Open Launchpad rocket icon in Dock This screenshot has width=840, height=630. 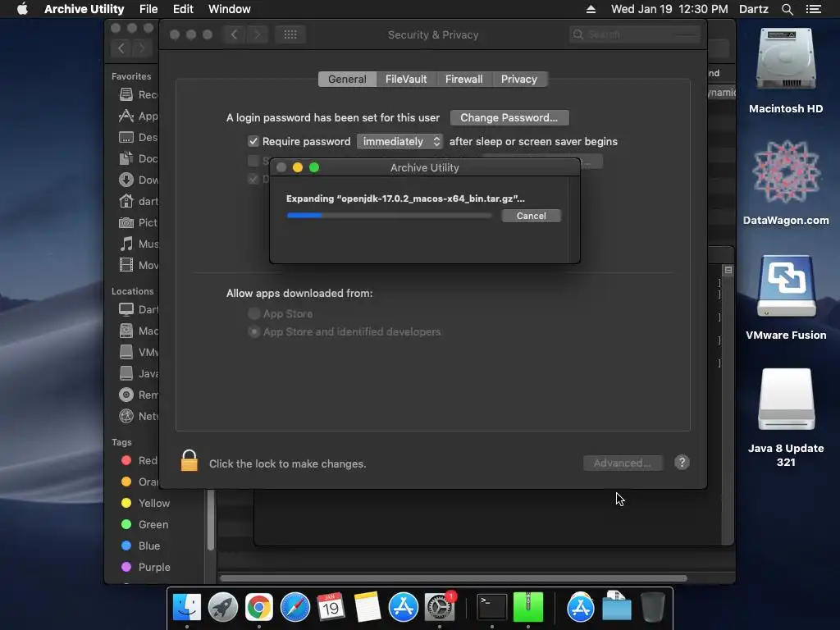pyautogui.click(x=223, y=607)
